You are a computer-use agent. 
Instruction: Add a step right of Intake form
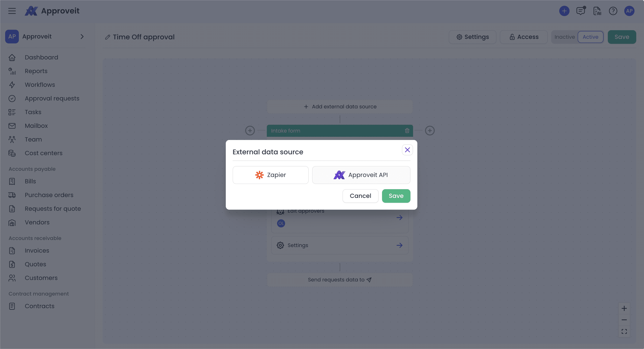pyautogui.click(x=430, y=131)
